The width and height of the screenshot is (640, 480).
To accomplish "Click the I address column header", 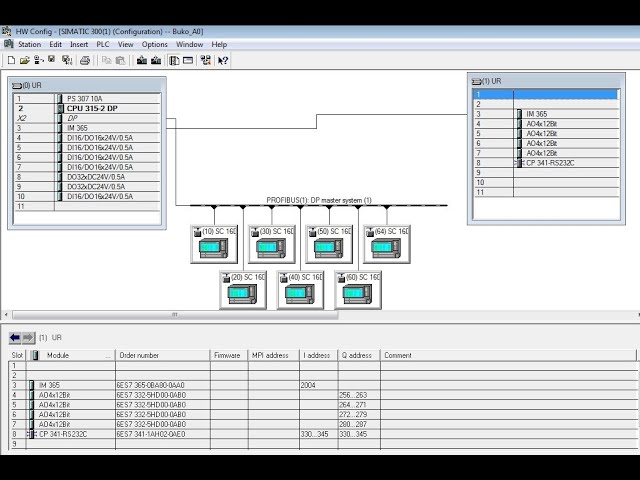I will (319, 355).
